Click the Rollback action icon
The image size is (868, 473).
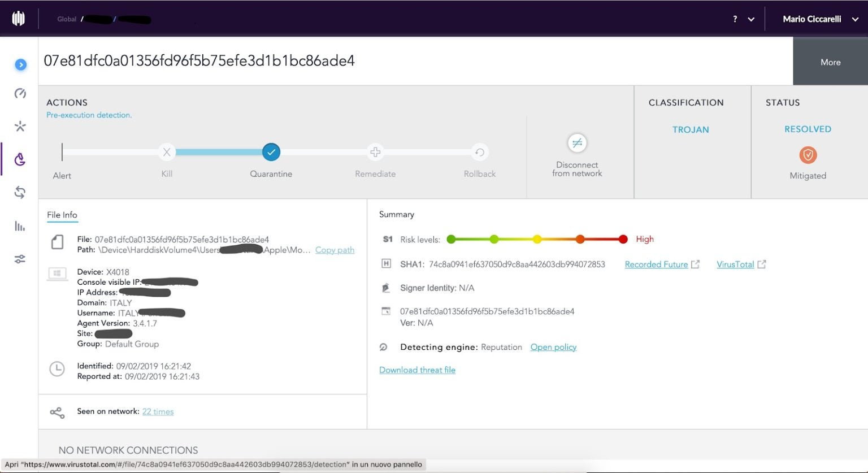click(x=479, y=152)
